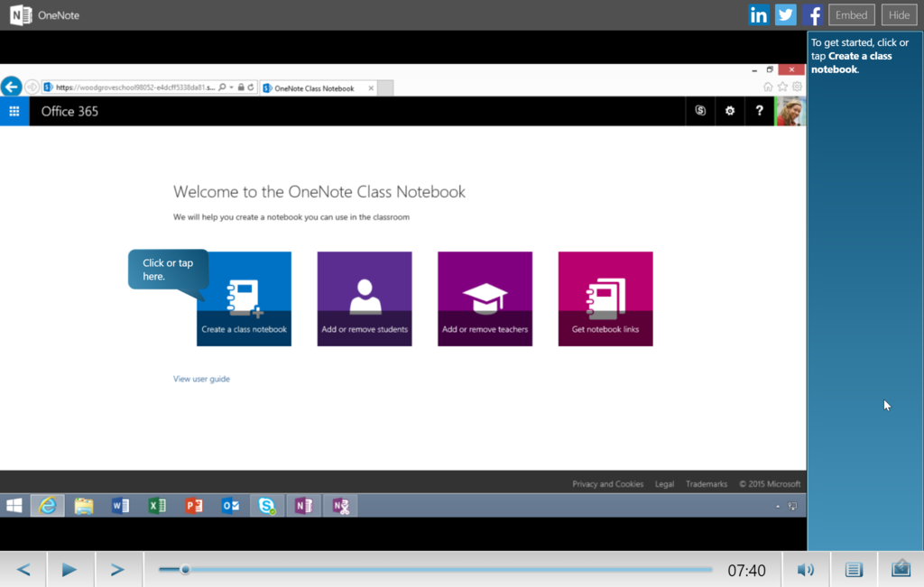Click the Legal footer link
Viewport: 924px width, 587px height.
coord(664,484)
